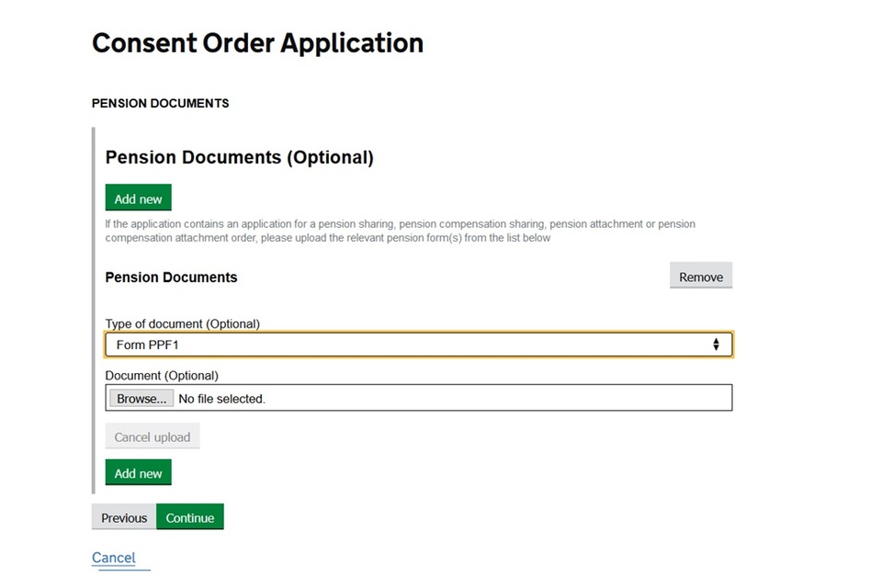Click the Consent Order Application page heading
The image size is (882, 588).
click(257, 43)
